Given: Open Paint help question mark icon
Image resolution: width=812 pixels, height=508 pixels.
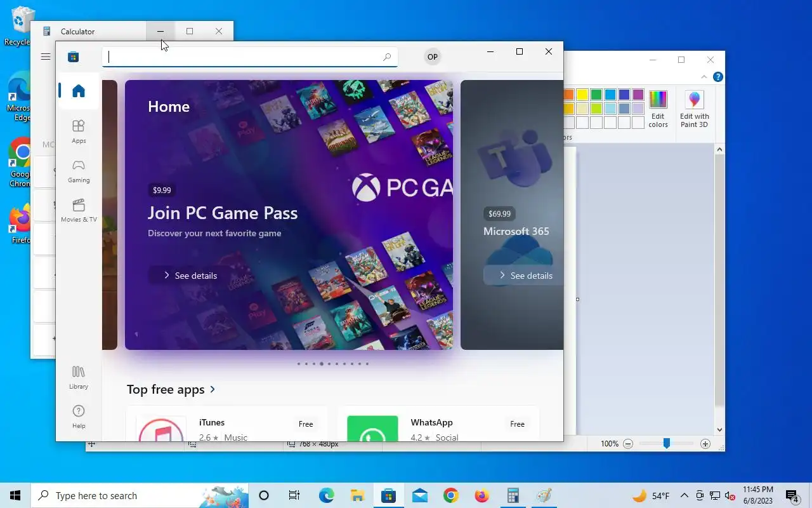Looking at the screenshot, I should tap(717, 77).
